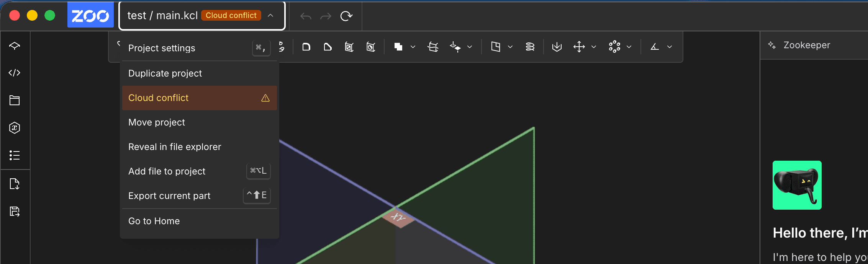Viewport: 868px width, 264px height.
Task: Select the downward-arrow plane tool icon
Action: click(455, 47)
